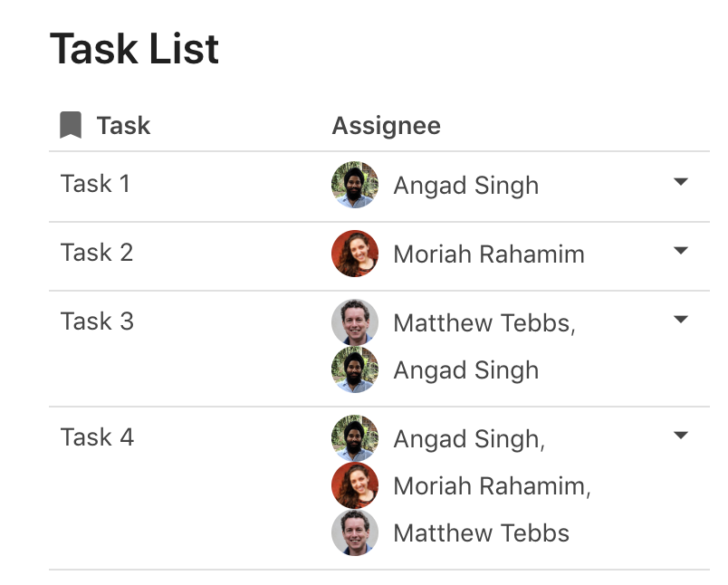Select the Task column header
Screen dimensions: 728x585
click(x=123, y=125)
